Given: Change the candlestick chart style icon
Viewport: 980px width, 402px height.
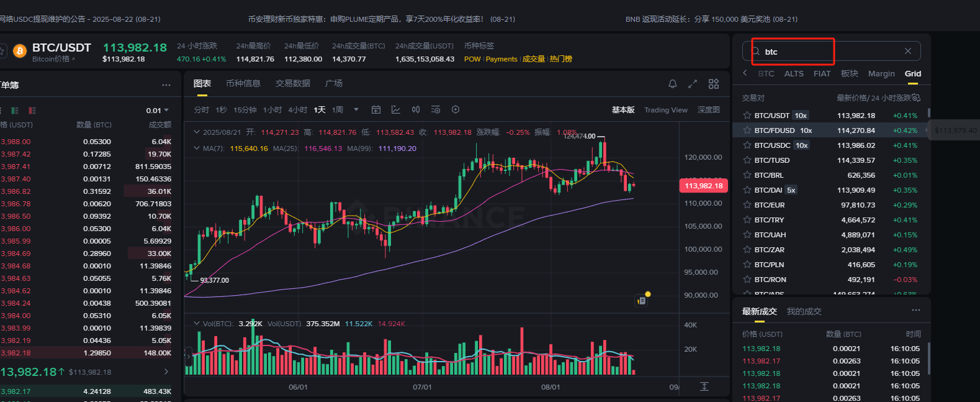Looking at the screenshot, I should pyautogui.click(x=416, y=109).
